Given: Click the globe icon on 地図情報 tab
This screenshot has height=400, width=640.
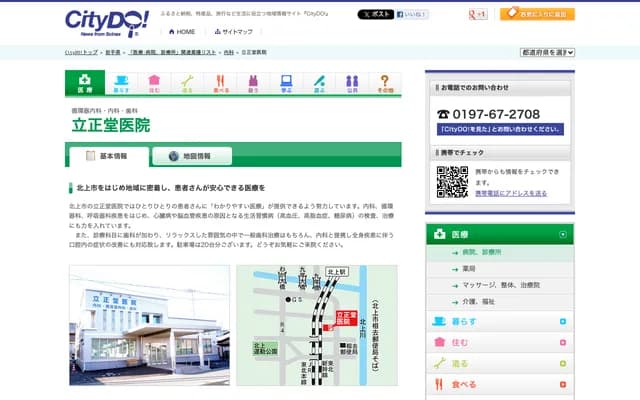Looking at the screenshot, I should [x=174, y=156].
